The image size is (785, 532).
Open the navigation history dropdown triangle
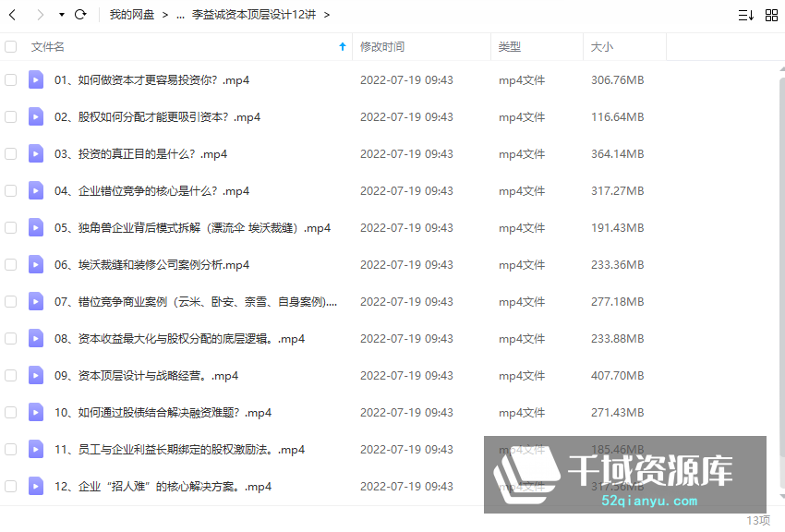coord(62,15)
